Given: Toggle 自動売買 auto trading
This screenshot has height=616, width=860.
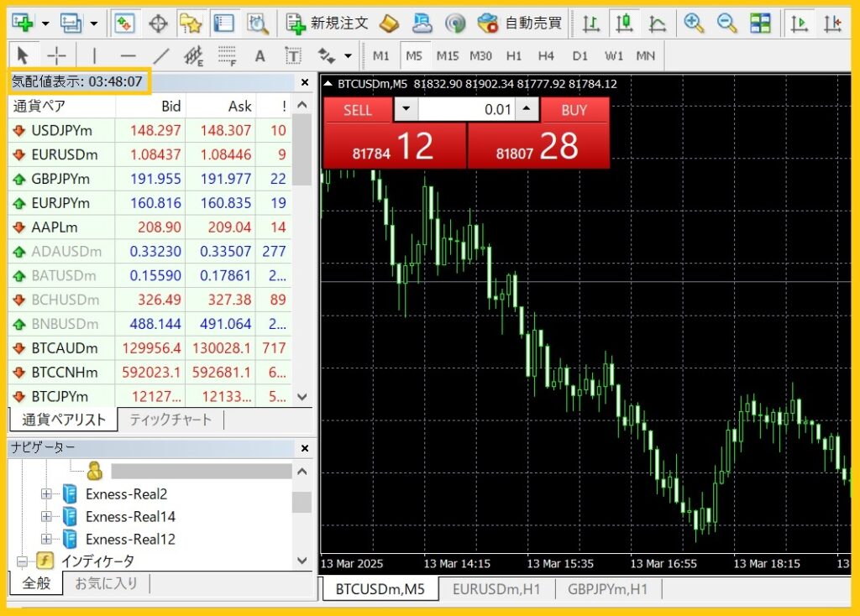Looking at the screenshot, I should [x=521, y=23].
